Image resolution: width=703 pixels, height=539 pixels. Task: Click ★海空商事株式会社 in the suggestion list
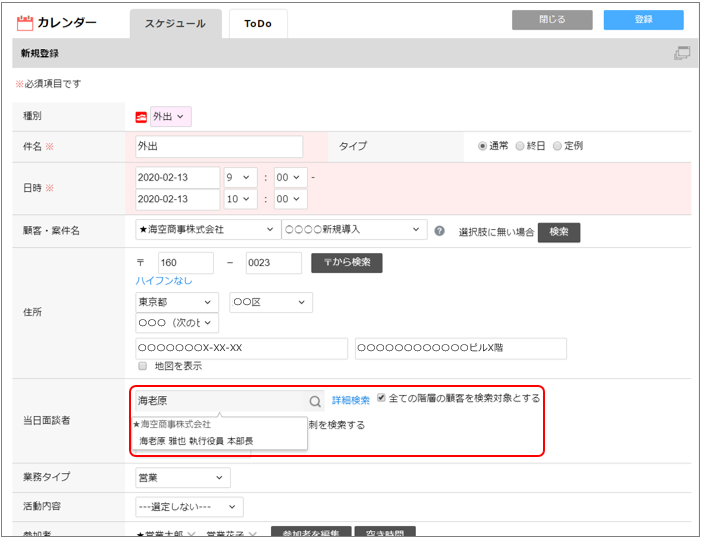tap(172, 424)
